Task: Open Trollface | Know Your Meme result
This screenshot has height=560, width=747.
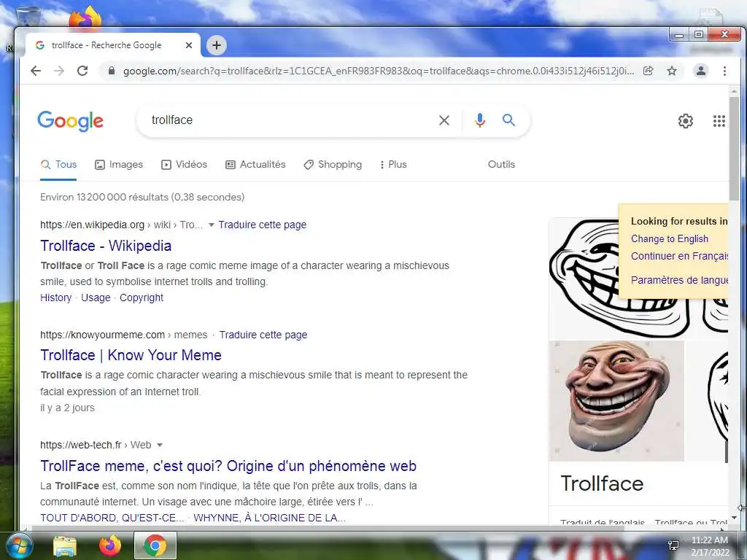Action: pyautogui.click(x=131, y=355)
